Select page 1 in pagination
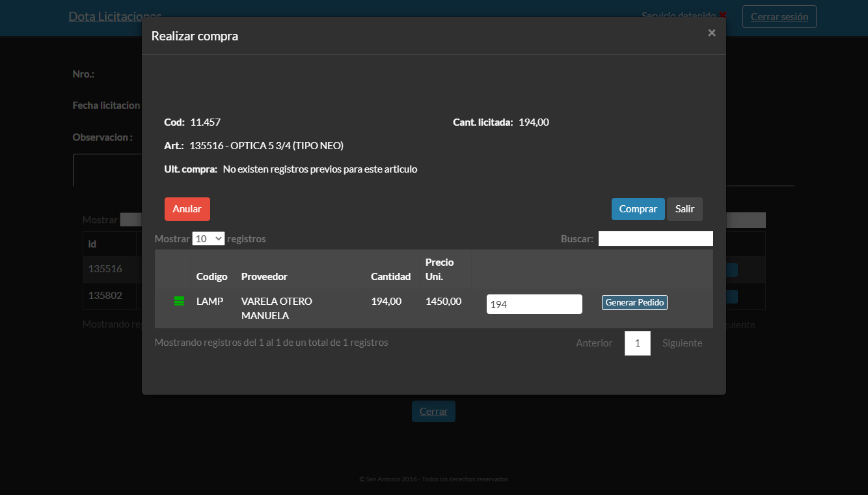The width and height of the screenshot is (868, 495). pos(637,343)
